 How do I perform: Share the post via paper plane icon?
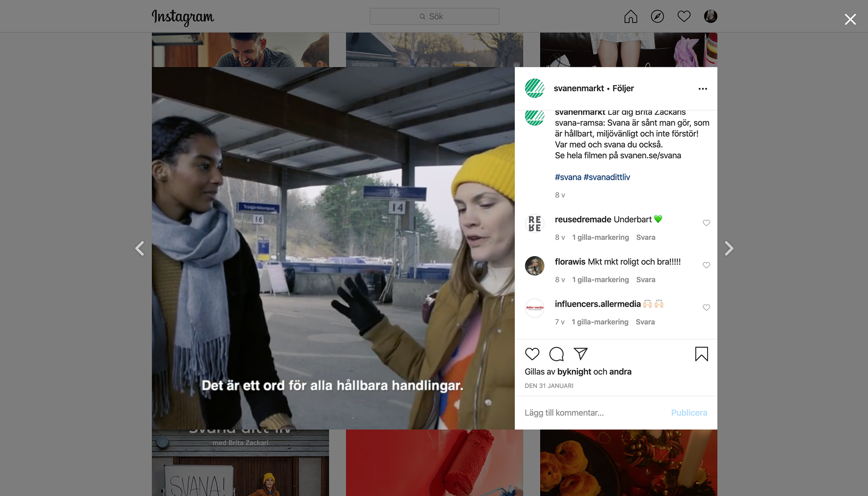(x=580, y=354)
